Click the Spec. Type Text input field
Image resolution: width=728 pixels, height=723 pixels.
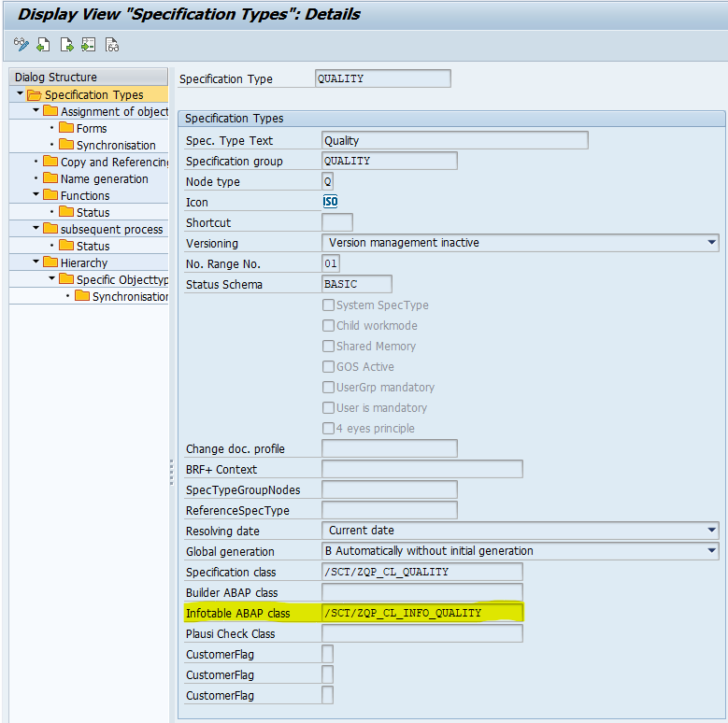(454, 141)
